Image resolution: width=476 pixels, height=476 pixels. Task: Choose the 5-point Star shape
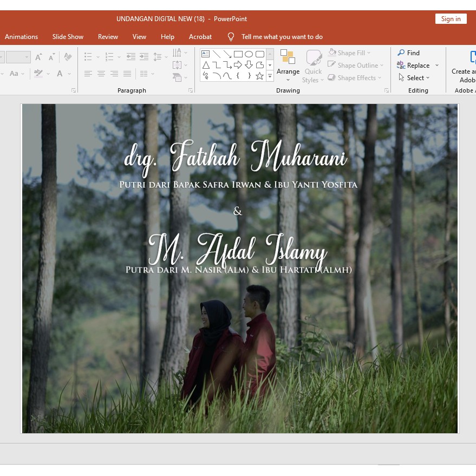click(x=260, y=76)
